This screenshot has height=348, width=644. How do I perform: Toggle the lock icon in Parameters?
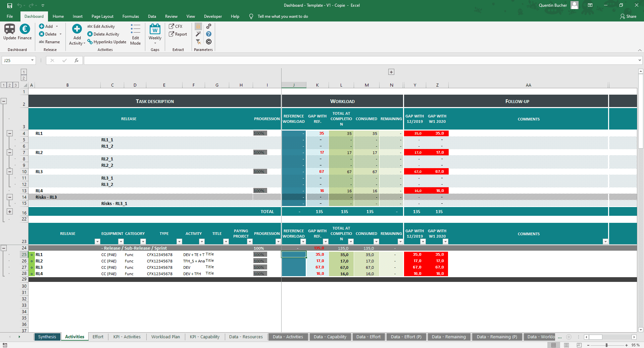coord(198,26)
